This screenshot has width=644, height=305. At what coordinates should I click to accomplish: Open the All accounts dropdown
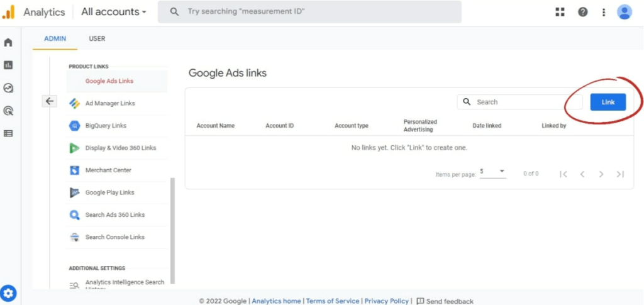tap(114, 12)
